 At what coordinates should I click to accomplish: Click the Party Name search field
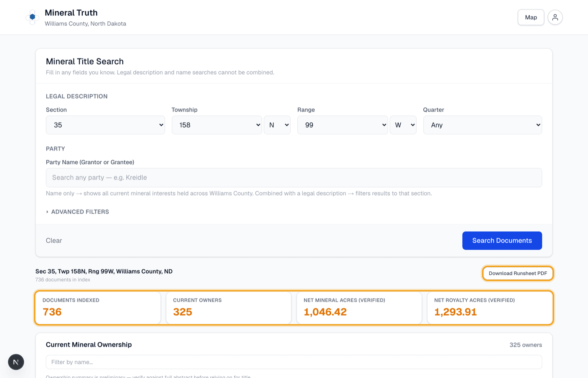tap(294, 178)
